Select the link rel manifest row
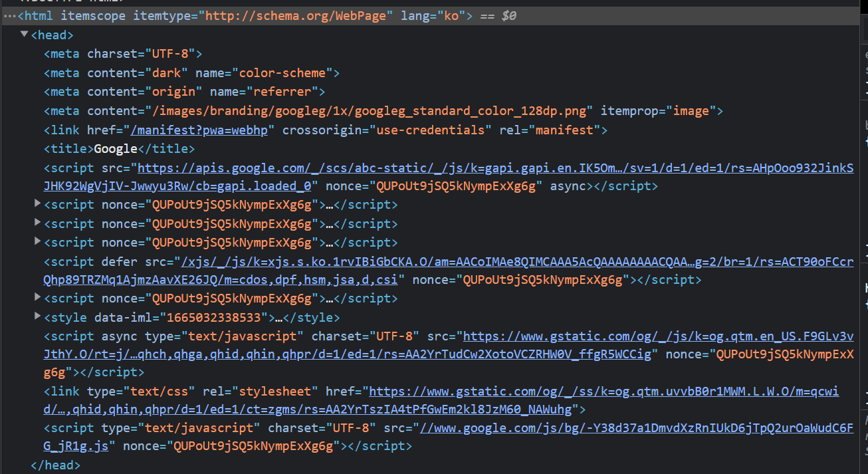 326,130
